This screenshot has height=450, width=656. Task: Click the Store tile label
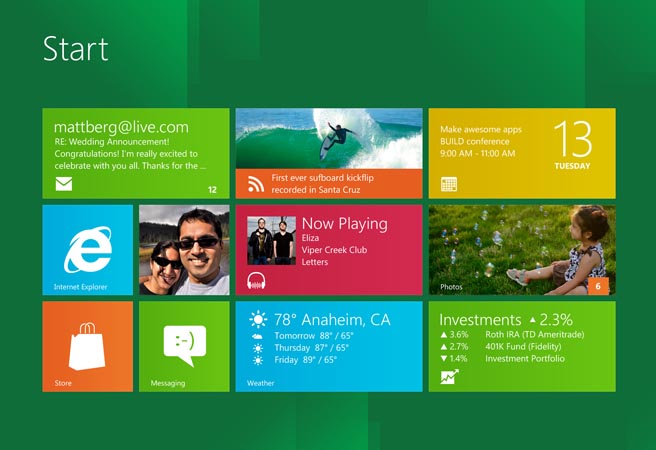[x=63, y=383]
